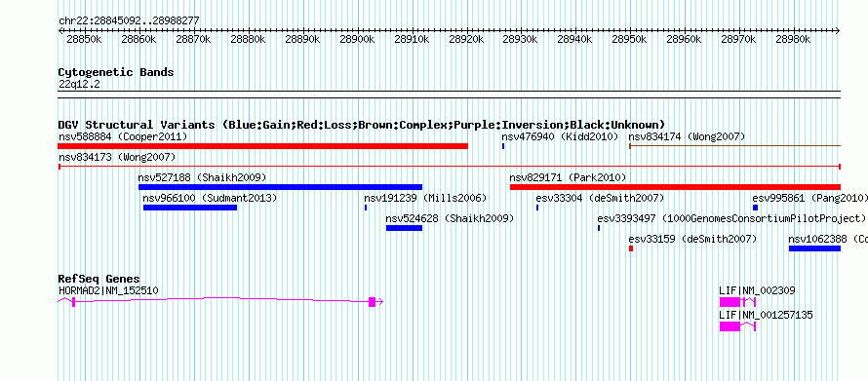Click the 28940k ruler position

click(575, 39)
